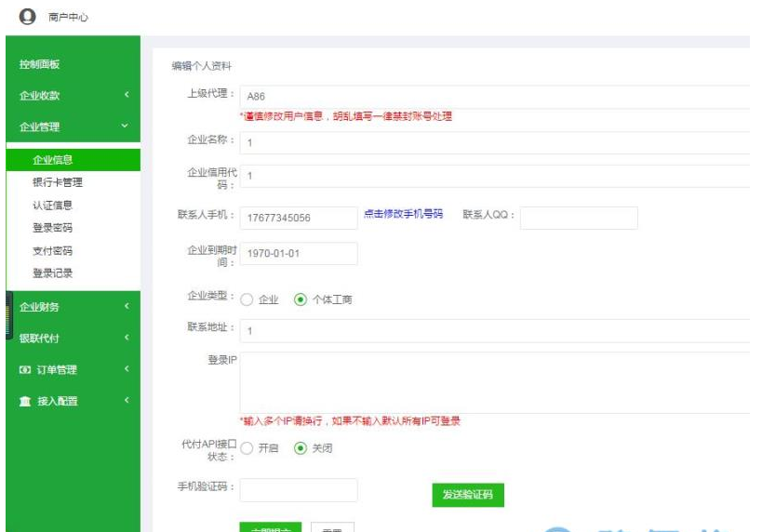Choose 关闭 for 代付API接口状态
This screenshot has height=532, width=762.
(x=300, y=448)
